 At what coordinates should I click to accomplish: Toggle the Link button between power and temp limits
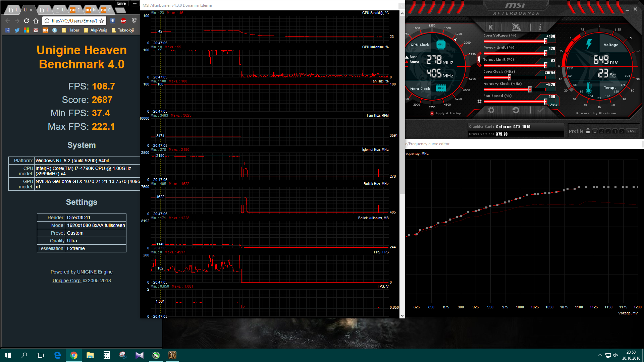479,59
